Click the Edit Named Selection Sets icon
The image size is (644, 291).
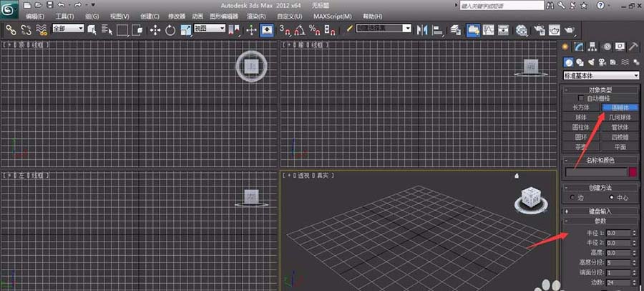[348, 29]
